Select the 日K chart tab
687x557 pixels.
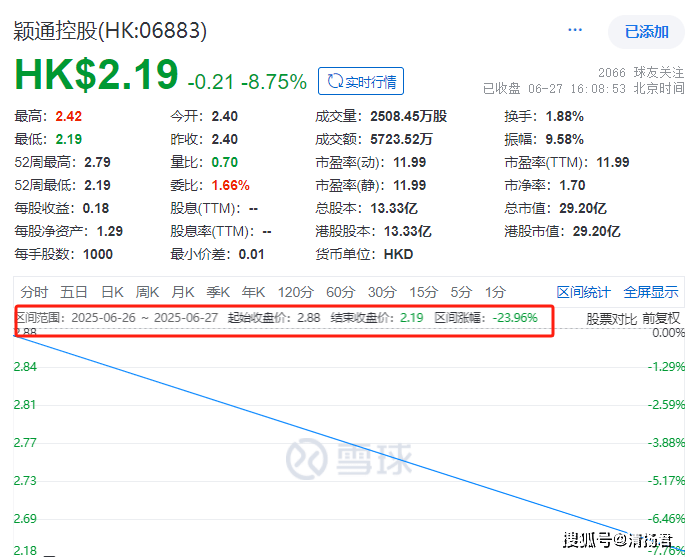pos(112,292)
